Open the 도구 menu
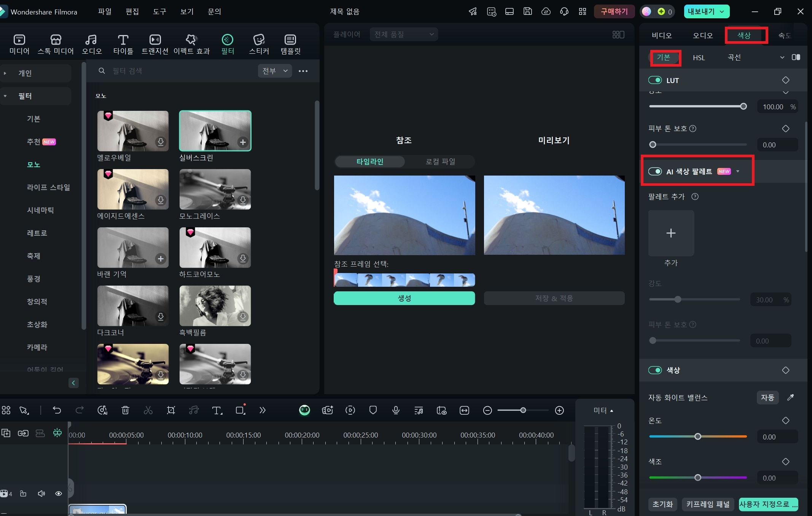The image size is (812, 516). (x=159, y=11)
